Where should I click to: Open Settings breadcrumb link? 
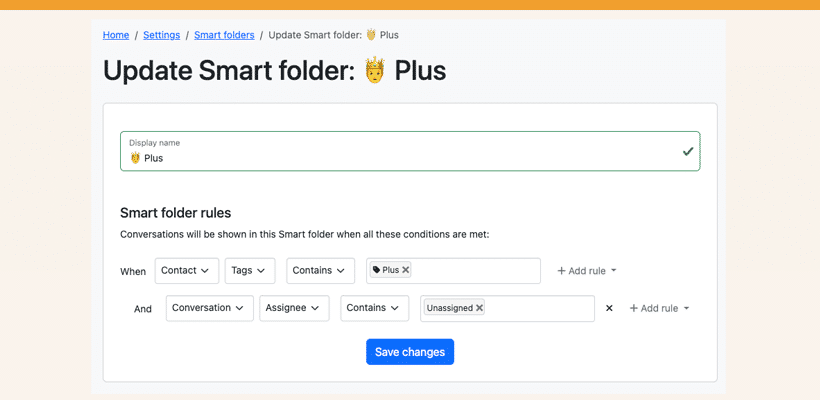pyautogui.click(x=162, y=35)
